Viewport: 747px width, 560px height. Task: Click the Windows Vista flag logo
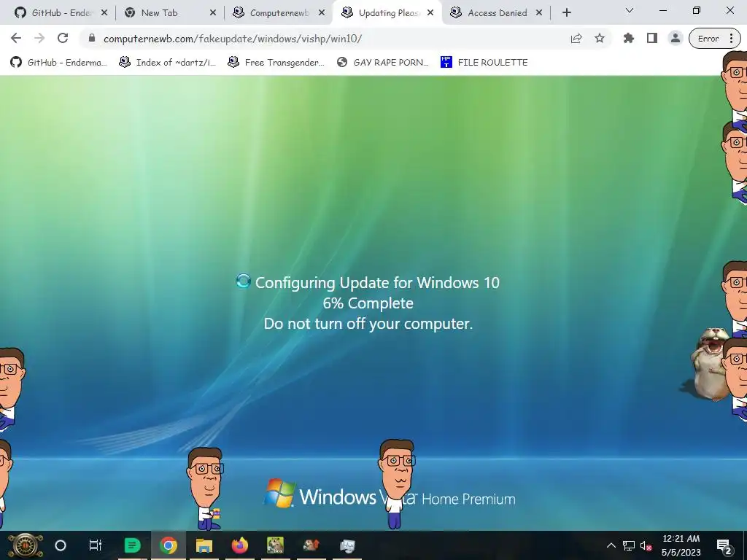coord(279,494)
